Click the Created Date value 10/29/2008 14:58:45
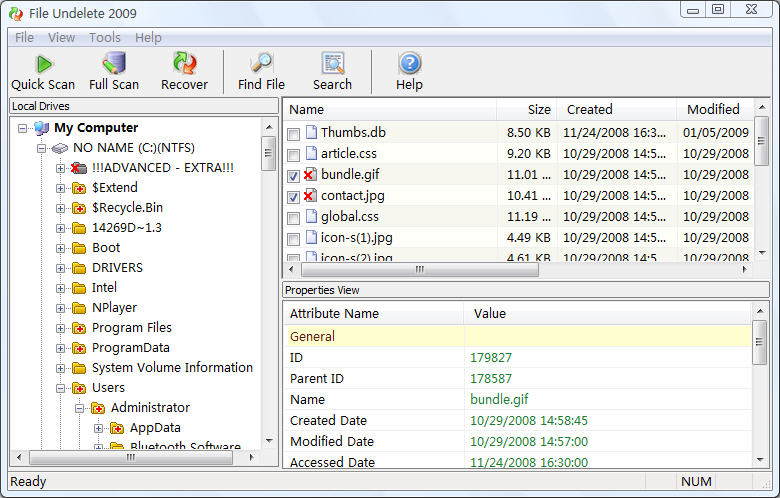The image size is (780, 498). point(529,420)
